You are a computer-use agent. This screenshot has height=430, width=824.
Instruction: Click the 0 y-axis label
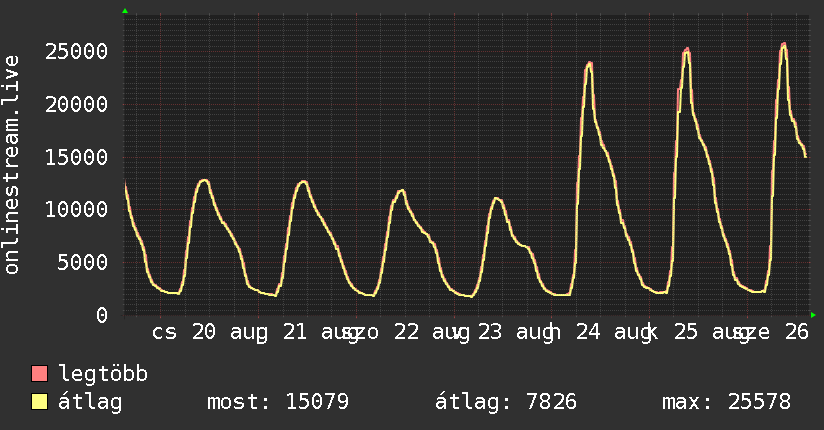pos(102,315)
